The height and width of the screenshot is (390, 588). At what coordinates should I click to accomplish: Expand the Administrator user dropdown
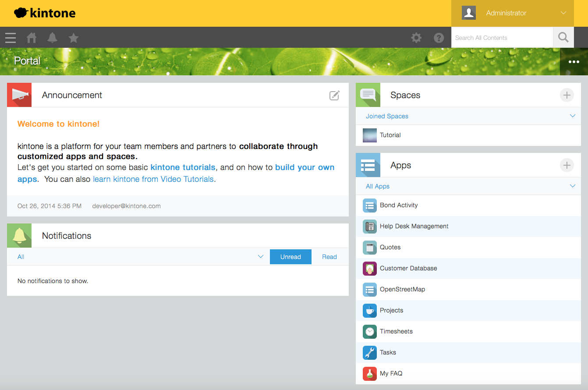tap(563, 13)
